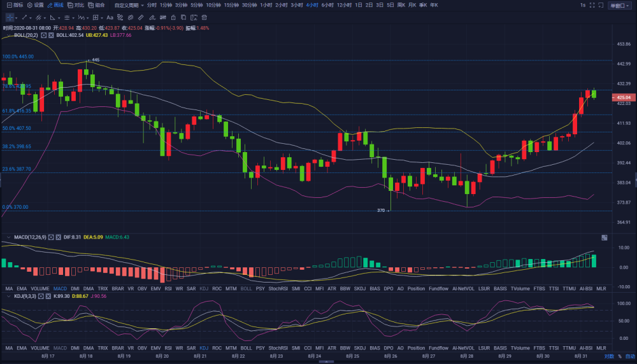The height and width of the screenshot is (364, 637).
Task: Open BOLL indicator settings gear
Action: tap(44, 35)
